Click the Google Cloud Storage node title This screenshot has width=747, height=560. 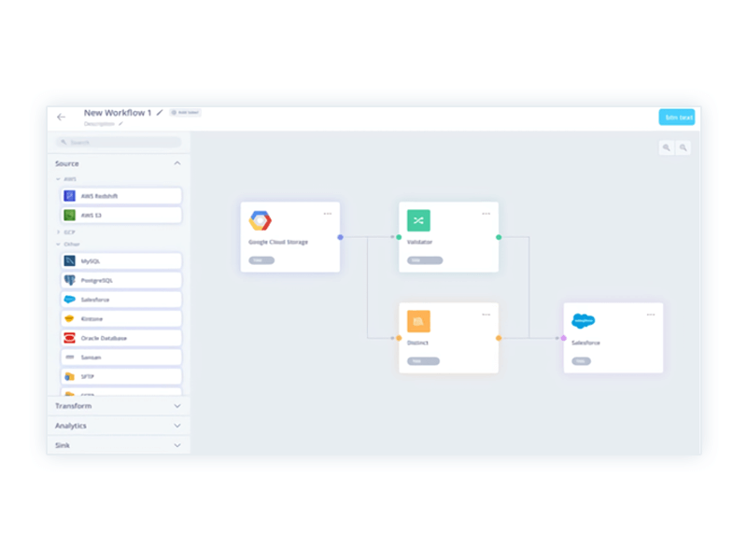[x=278, y=243]
